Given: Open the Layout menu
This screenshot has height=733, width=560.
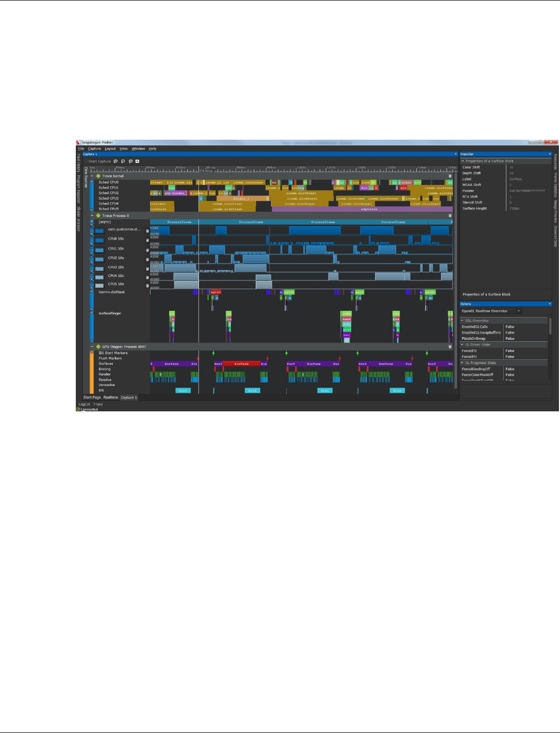Looking at the screenshot, I should click(x=110, y=148).
